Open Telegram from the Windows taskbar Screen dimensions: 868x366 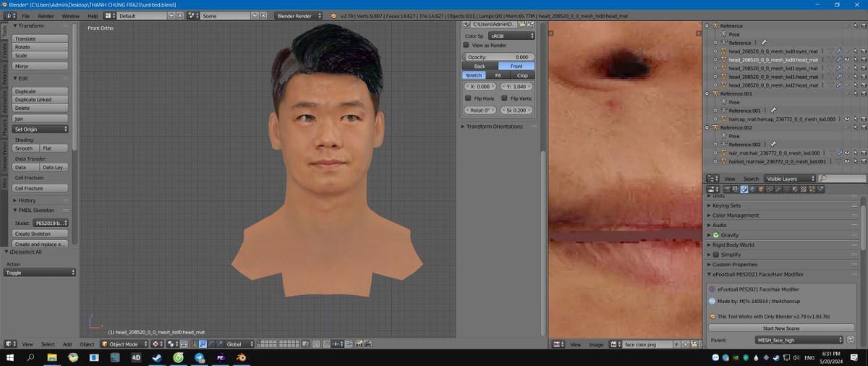point(199,357)
